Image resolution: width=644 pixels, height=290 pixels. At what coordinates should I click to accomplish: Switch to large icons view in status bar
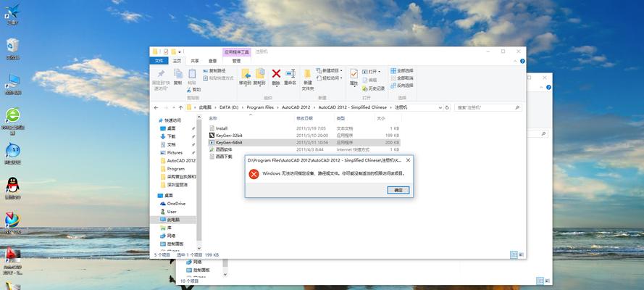pyautogui.click(x=521, y=254)
